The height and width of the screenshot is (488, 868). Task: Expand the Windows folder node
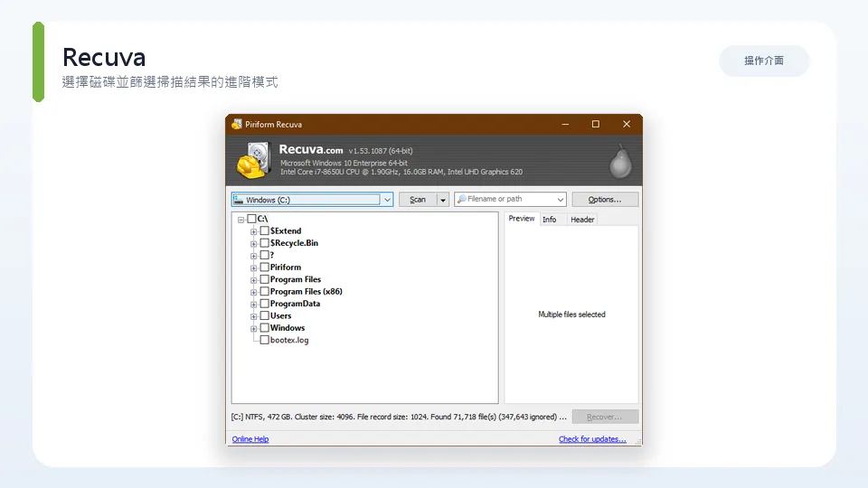(253, 329)
